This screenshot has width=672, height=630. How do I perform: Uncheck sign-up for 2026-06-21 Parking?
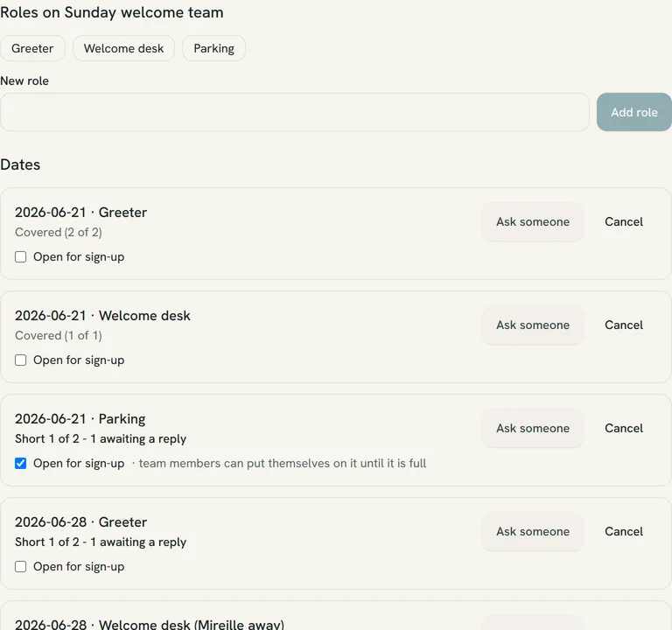pyautogui.click(x=21, y=464)
